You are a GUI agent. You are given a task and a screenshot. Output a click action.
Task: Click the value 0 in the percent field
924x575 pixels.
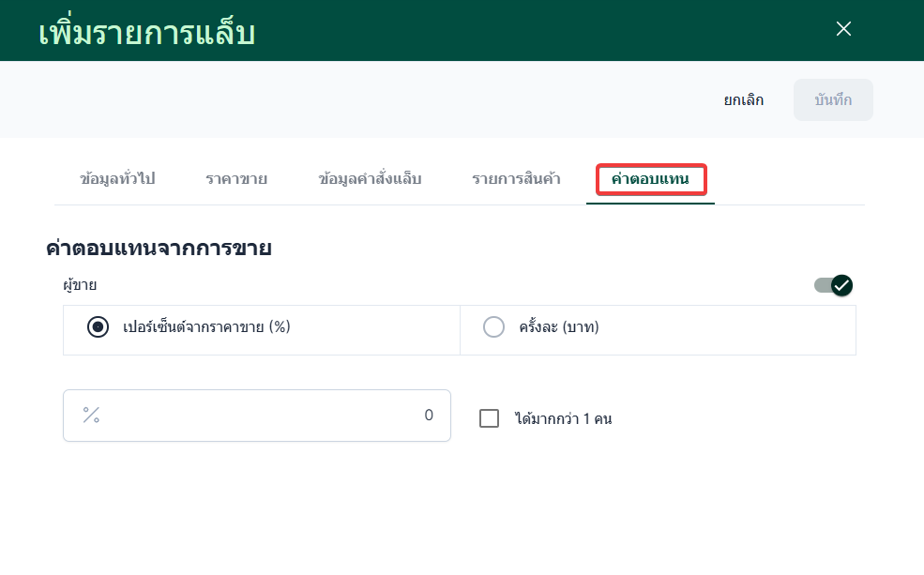point(429,416)
